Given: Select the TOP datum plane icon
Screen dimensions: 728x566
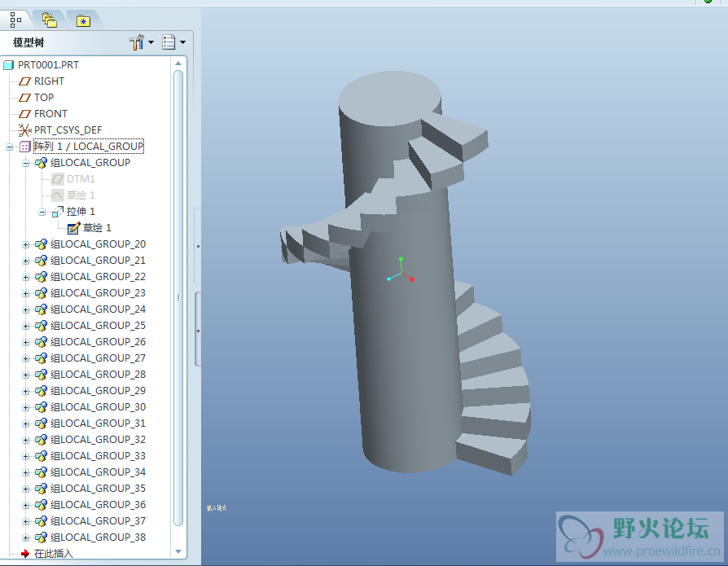Looking at the screenshot, I should (24, 98).
